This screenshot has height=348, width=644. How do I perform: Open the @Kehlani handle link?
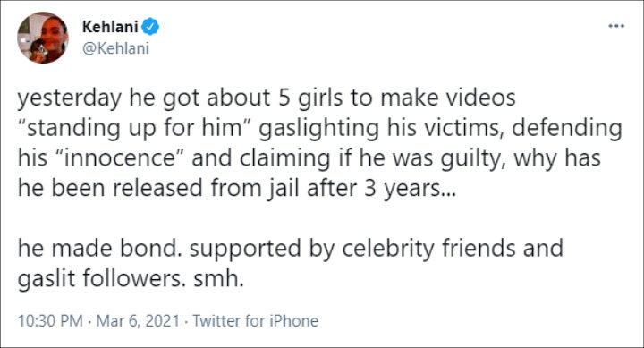coord(115,48)
